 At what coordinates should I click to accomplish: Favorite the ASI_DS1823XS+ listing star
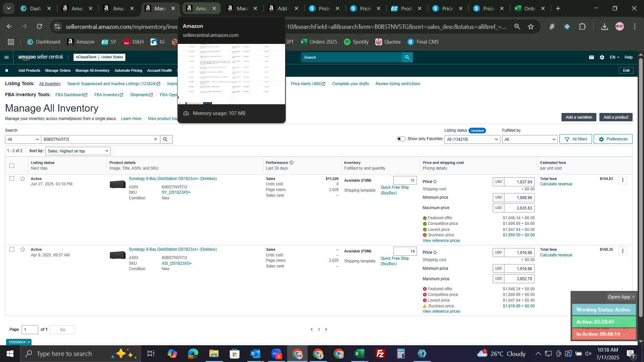click(x=23, y=249)
